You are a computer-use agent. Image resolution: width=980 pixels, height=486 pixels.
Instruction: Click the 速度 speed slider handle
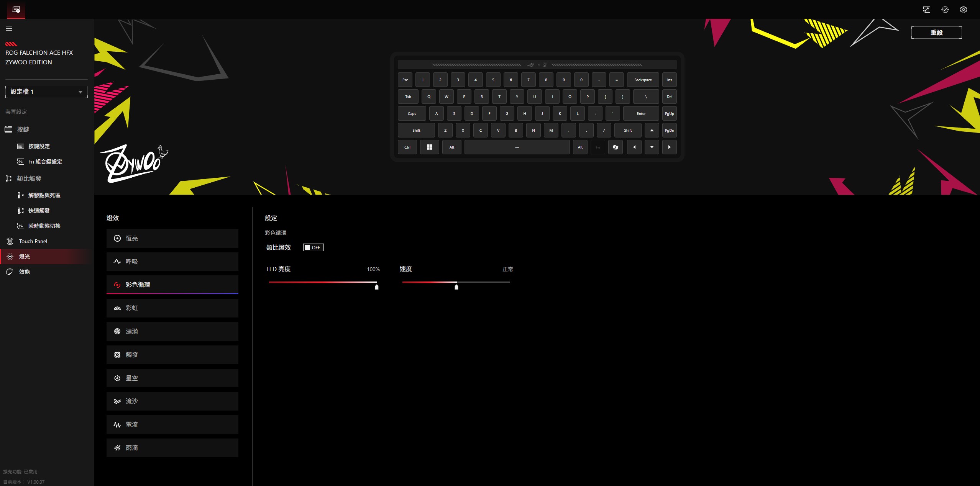(456, 287)
